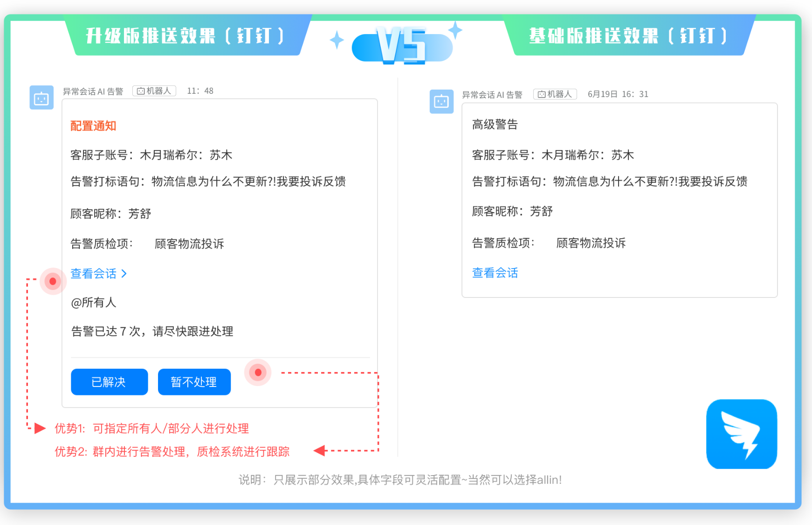Click the chevron next to 查看会话
The width and height of the screenshot is (812, 525).
coord(124,274)
